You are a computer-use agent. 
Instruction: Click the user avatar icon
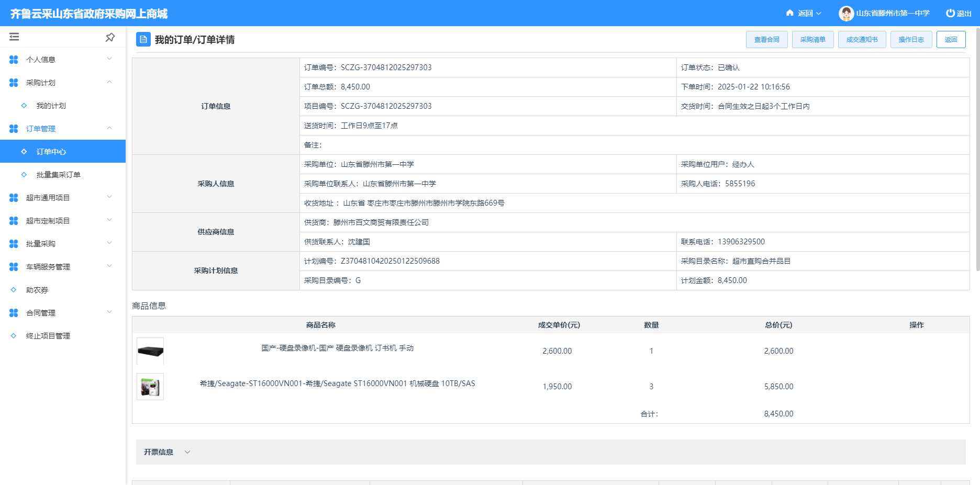point(846,13)
